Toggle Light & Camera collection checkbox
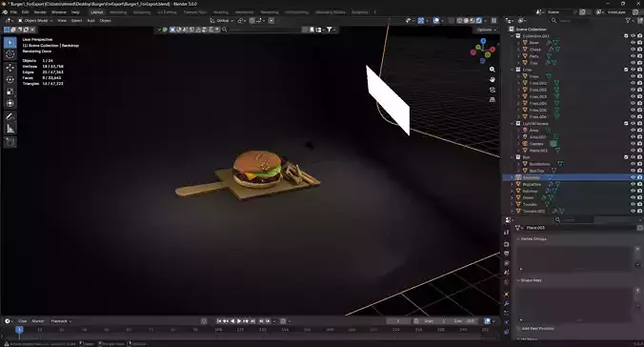Image resolution: width=644 pixels, height=347 pixels. pyautogui.click(x=626, y=123)
